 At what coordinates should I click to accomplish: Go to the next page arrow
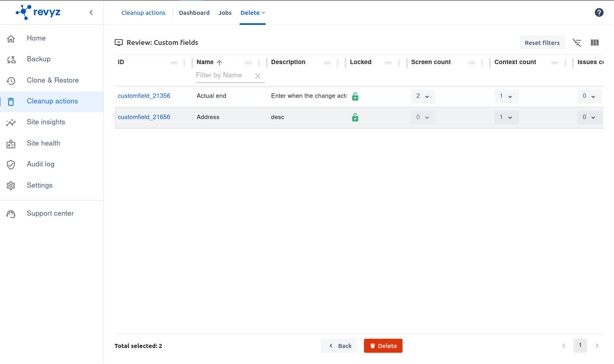(597, 346)
